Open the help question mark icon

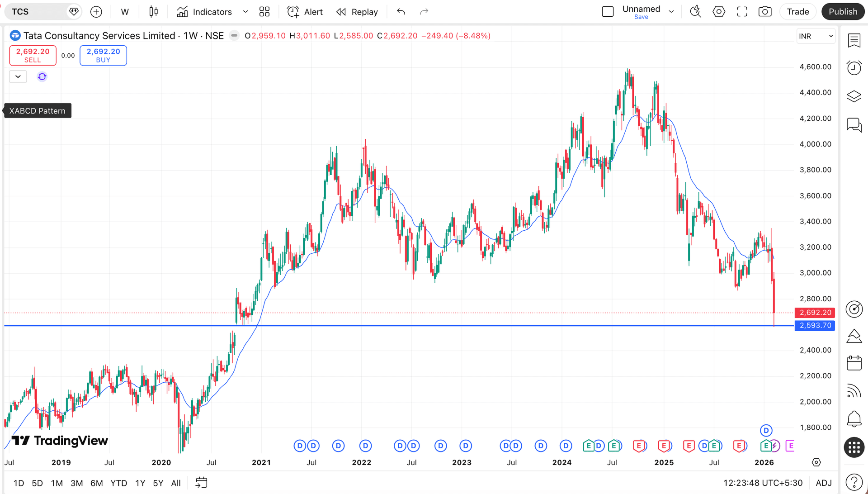(854, 482)
